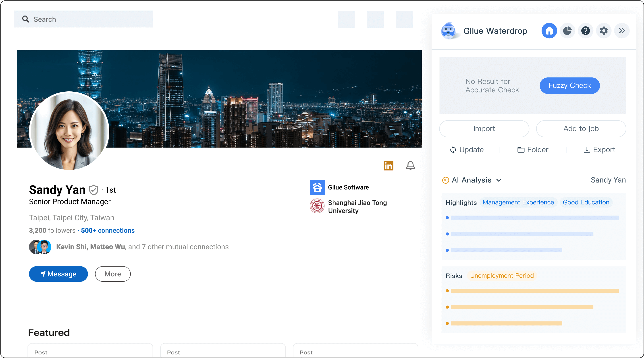Click 'Taipei, Taipei City, Taiwan' location
This screenshot has height=358, width=644.
[x=71, y=218]
